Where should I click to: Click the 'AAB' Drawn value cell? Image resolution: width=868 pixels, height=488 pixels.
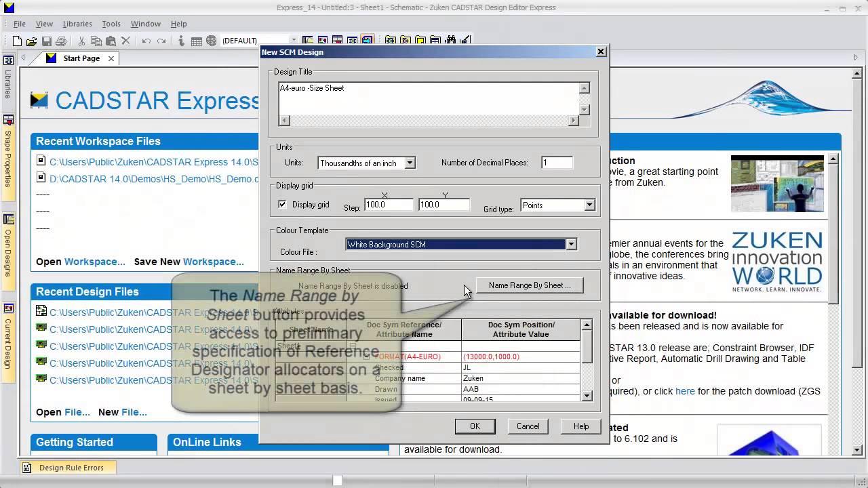520,389
